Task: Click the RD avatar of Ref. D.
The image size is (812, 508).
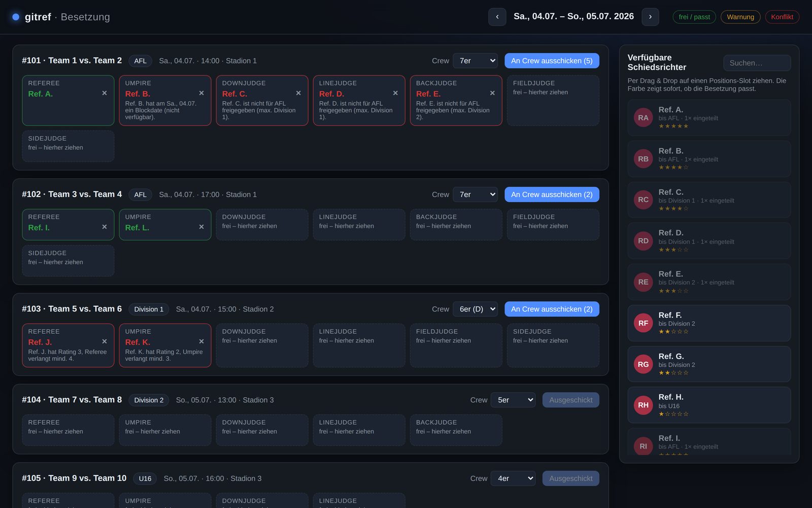Action: tap(643, 241)
